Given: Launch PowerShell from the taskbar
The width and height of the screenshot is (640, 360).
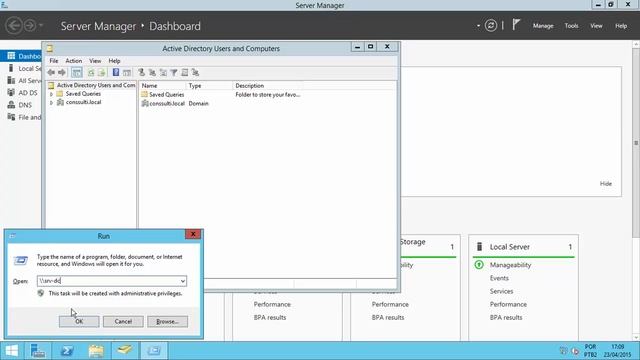Looking at the screenshot, I should tap(67, 351).
